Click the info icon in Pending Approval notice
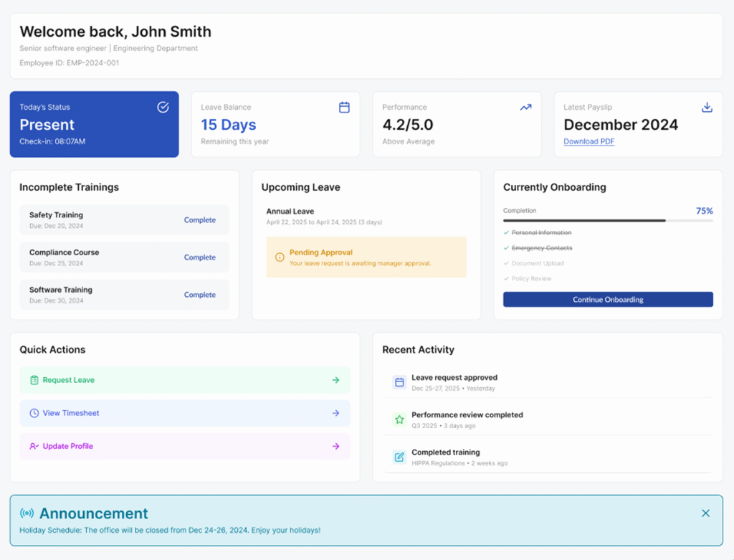Screen dimensions: 734x560 (x=280, y=257)
